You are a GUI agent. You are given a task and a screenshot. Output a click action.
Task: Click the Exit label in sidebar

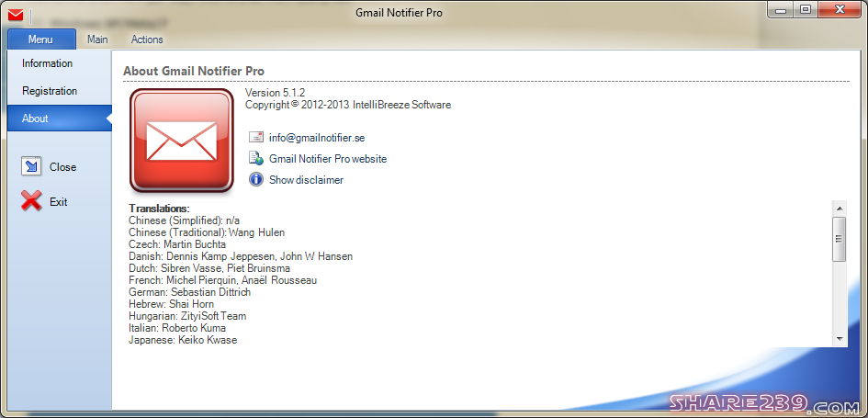coord(58,202)
